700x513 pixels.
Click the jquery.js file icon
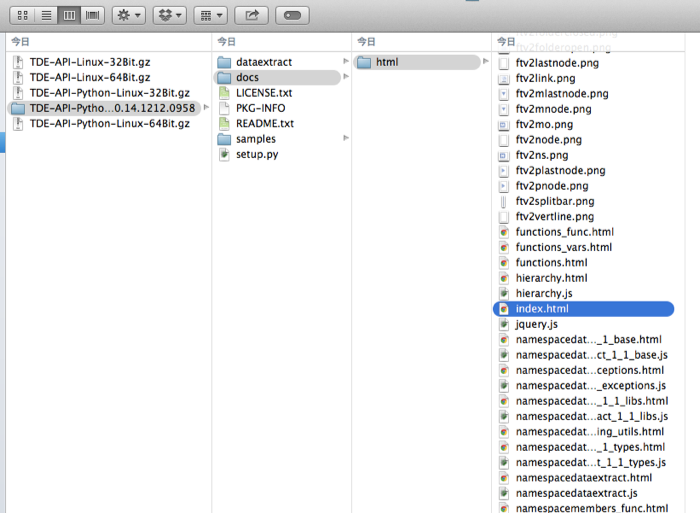[x=505, y=325]
